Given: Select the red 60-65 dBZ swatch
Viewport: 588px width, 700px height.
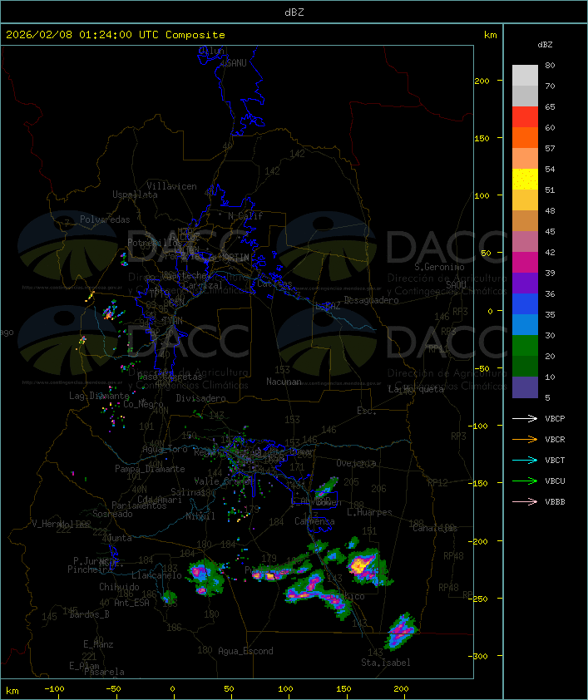Looking at the screenshot, I should [525, 117].
